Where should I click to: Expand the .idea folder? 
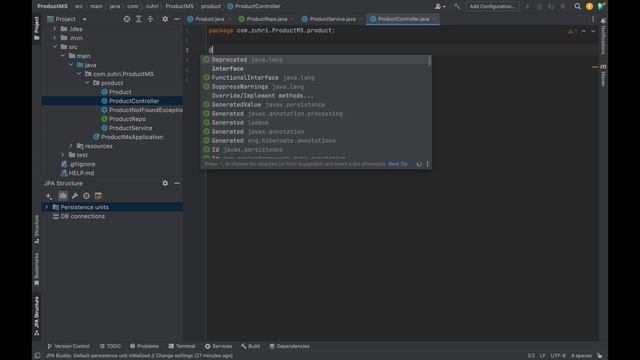pos(55,29)
